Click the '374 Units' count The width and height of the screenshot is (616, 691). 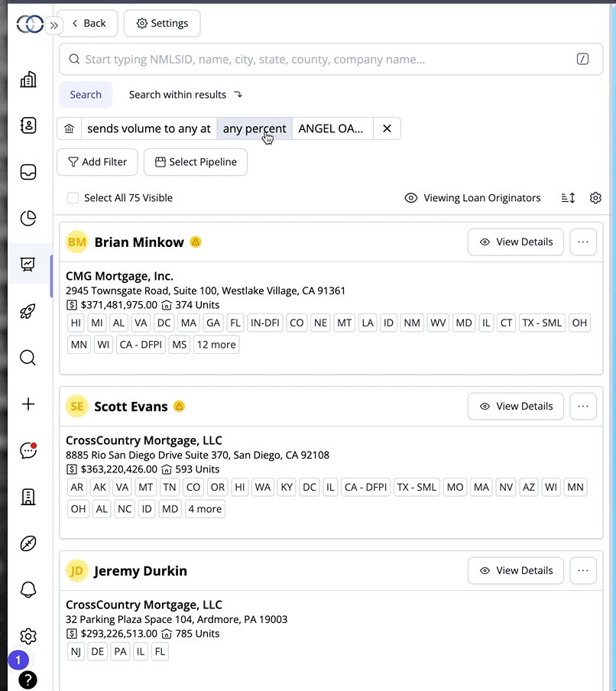click(x=197, y=305)
